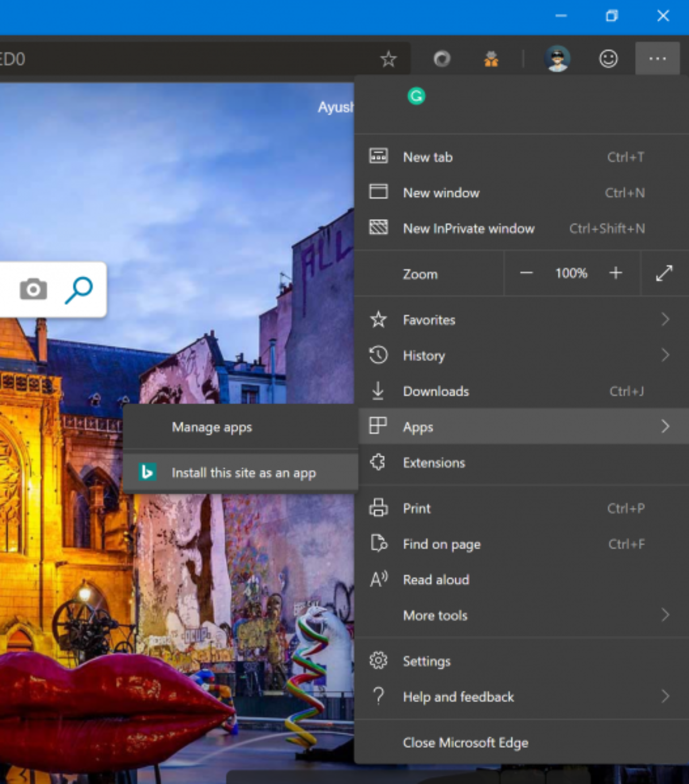689x784 pixels.
Task: Click the smiley feedback icon
Action: (608, 59)
